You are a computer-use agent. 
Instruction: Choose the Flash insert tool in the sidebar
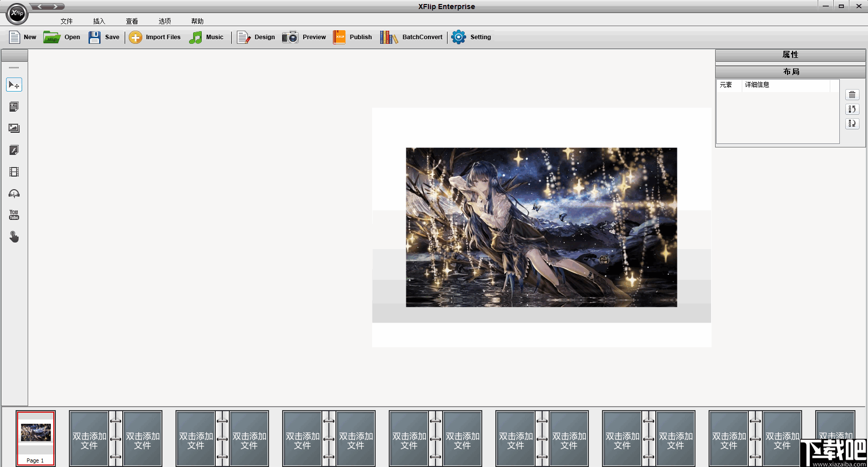(x=14, y=150)
